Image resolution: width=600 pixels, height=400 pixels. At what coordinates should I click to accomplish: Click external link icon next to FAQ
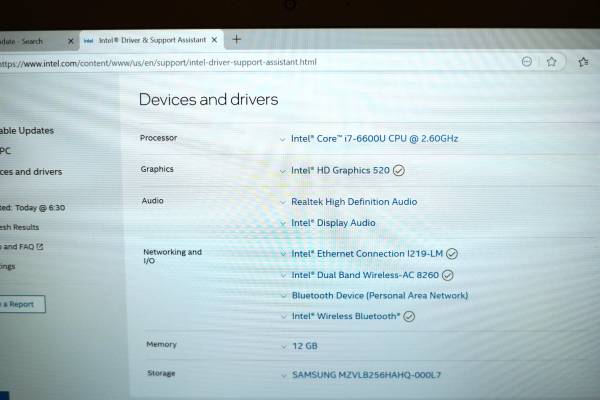click(40, 247)
